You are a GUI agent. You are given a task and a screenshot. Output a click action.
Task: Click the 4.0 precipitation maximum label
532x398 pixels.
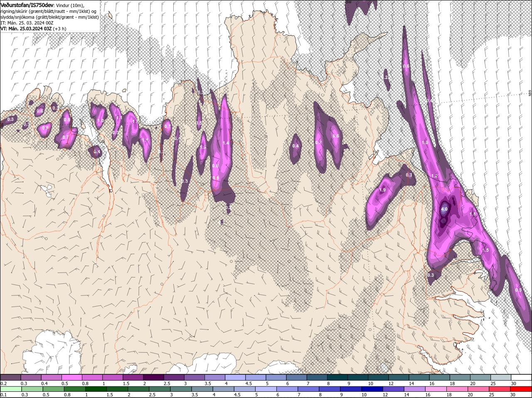(444, 209)
